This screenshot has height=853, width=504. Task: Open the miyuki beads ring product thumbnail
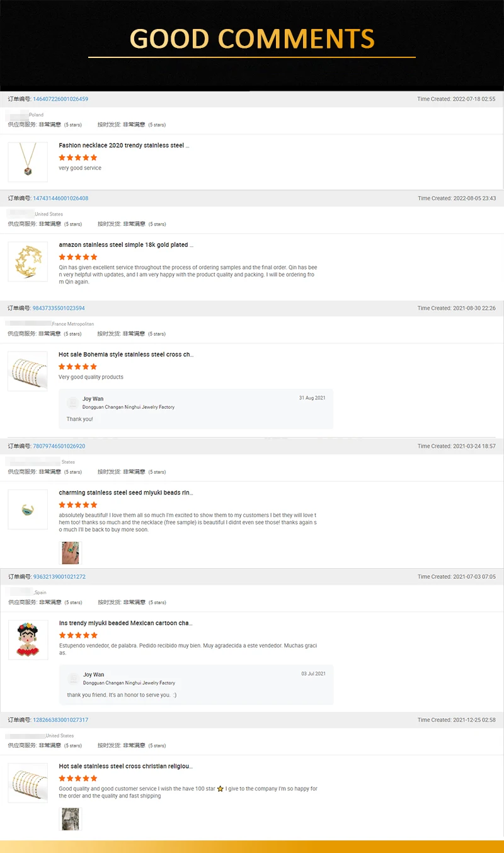[x=28, y=509]
